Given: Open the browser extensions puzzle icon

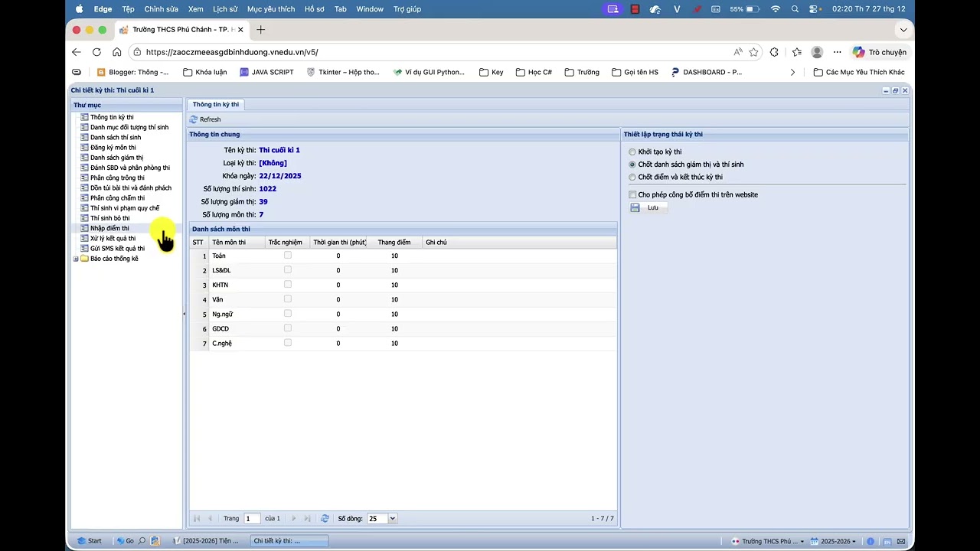Looking at the screenshot, I should click(774, 52).
